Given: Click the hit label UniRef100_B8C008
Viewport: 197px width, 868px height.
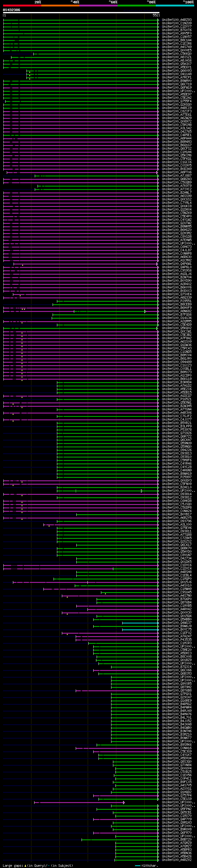Looking at the screenshot, I should [176, 656].
